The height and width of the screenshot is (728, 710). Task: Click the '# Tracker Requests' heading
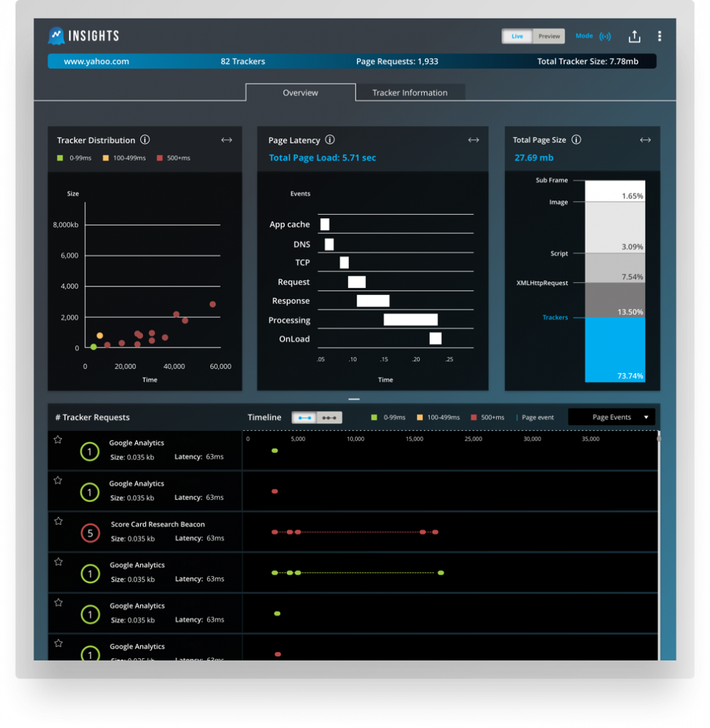click(x=92, y=417)
